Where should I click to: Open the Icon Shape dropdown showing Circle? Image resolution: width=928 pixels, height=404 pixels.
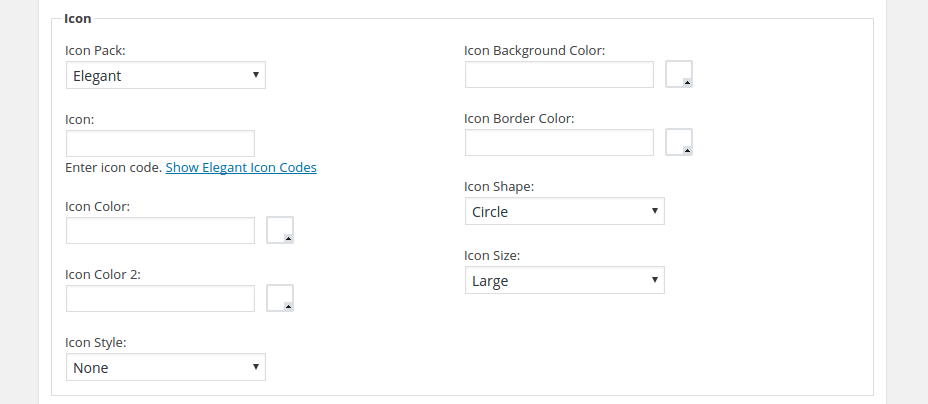564,212
